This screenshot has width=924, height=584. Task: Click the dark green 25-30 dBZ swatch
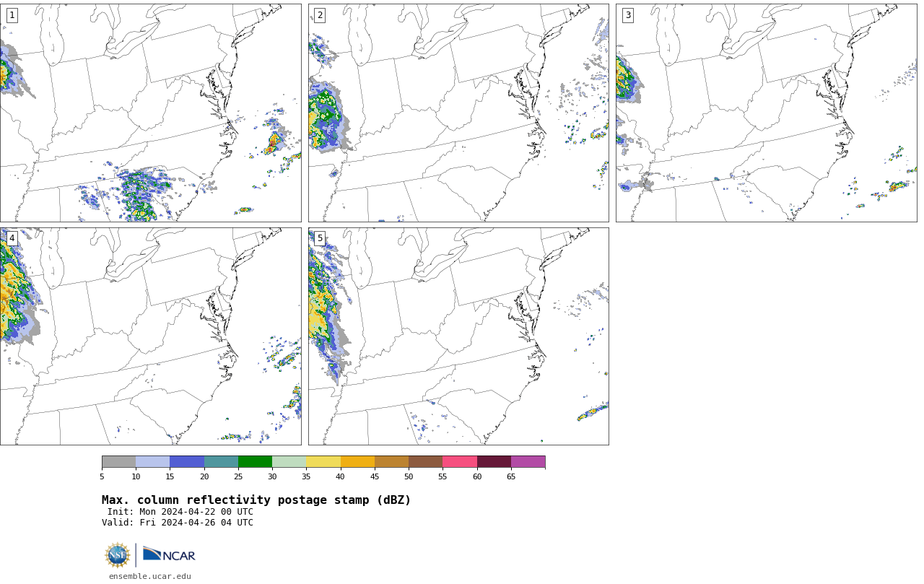coord(255,462)
